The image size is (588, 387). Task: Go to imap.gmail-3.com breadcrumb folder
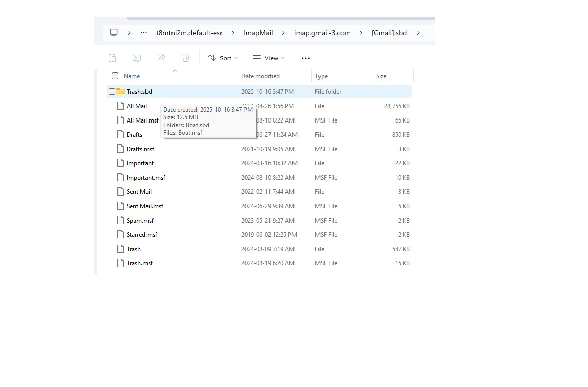coord(322,33)
